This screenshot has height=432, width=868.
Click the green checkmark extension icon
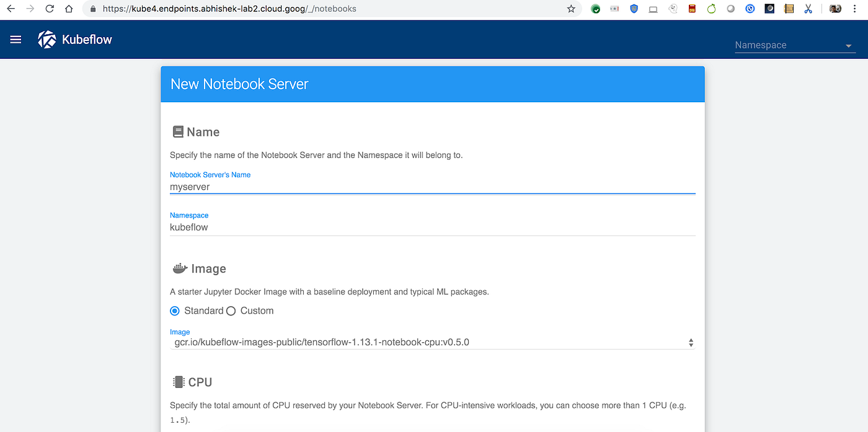(x=596, y=9)
